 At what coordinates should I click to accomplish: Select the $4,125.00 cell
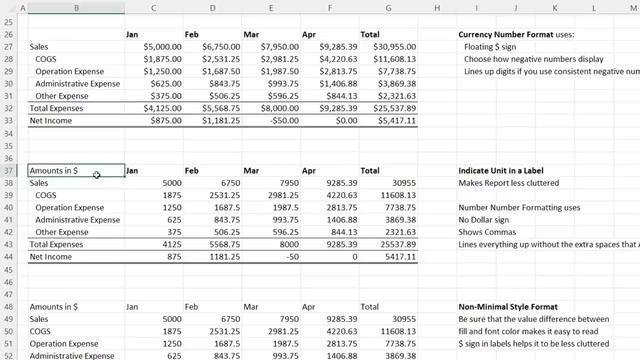pyautogui.click(x=154, y=108)
